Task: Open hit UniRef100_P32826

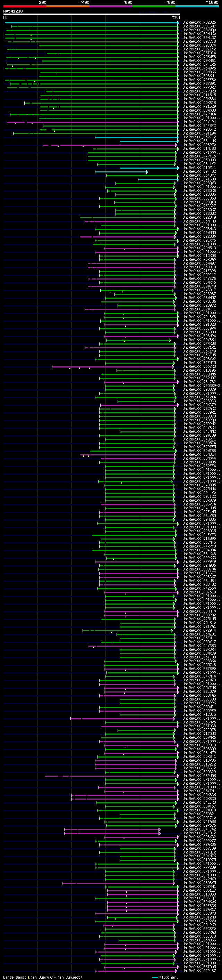Action: (199, 23)
